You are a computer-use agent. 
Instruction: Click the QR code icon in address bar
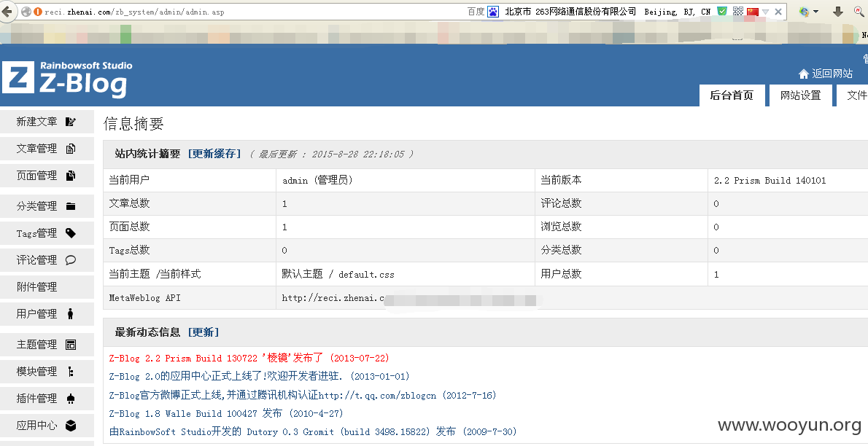(x=737, y=11)
